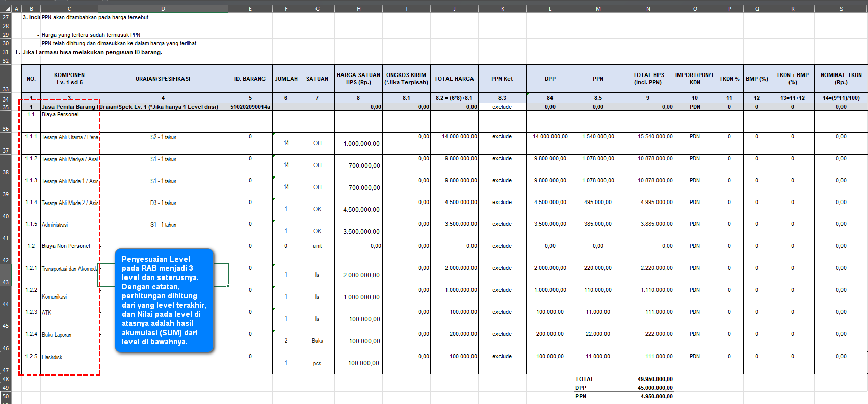Select column K header
Image resolution: width=868 pixels, height=404 pixels.
tap(502, 9)
